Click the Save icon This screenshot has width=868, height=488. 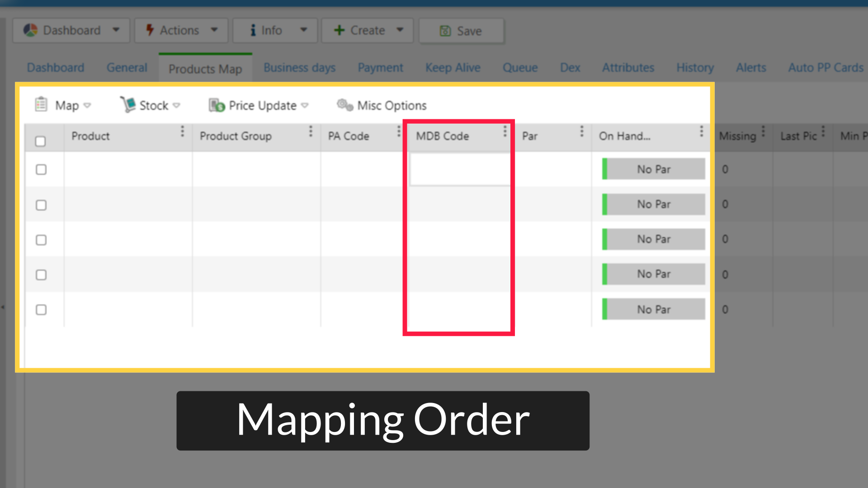[445, 31]
